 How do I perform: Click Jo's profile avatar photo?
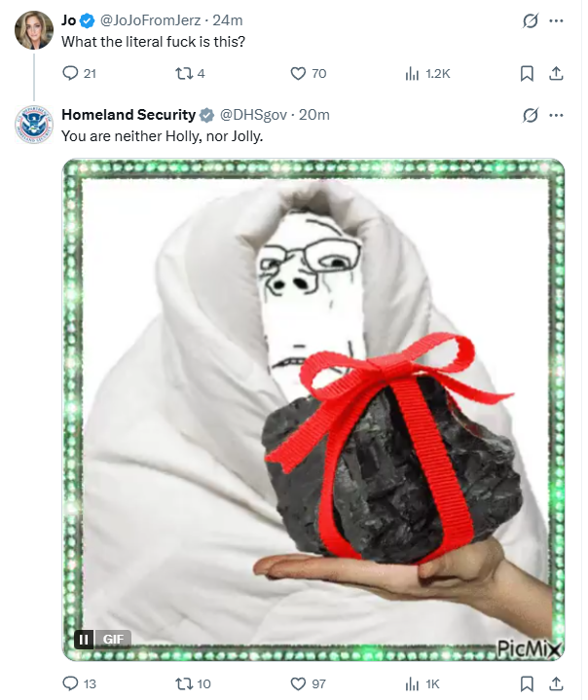click(34, 30)
